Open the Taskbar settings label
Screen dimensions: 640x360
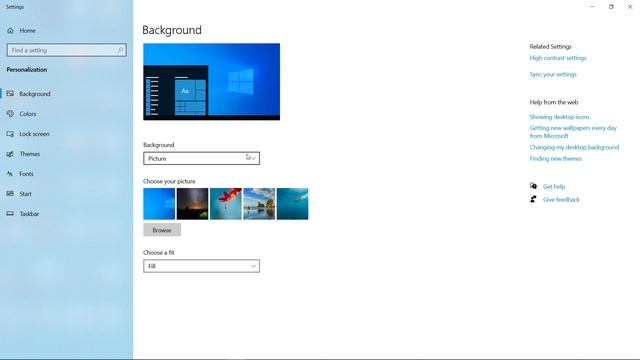(29, 214)
